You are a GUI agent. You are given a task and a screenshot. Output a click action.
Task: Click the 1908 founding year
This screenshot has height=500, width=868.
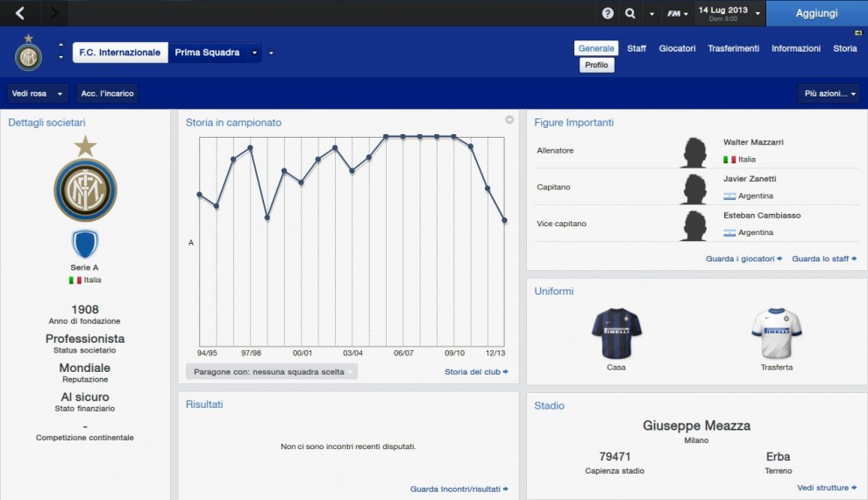tap(85, 310)
